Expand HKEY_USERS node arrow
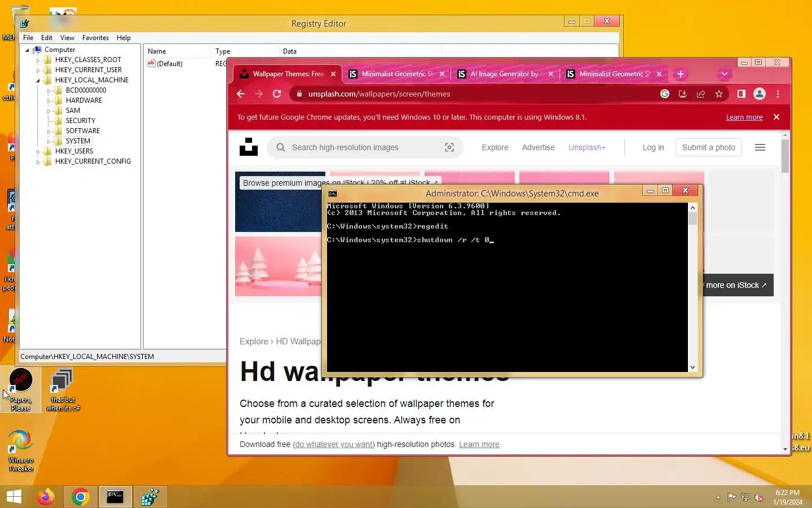Screen dimensions: 812x508 (38, 151)
